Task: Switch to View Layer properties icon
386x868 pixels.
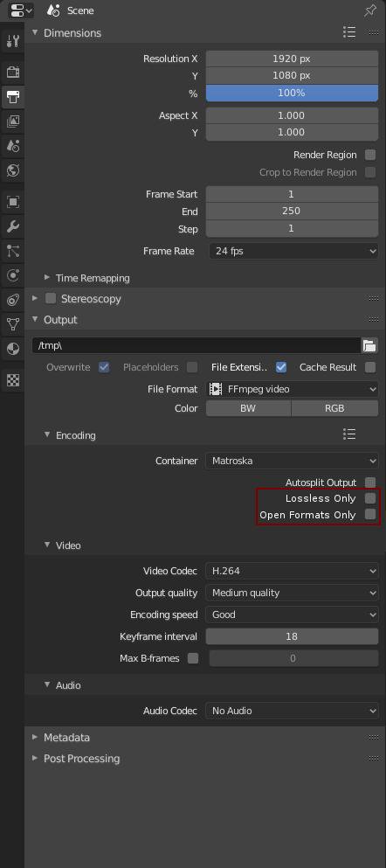Action: (x=13, y=122)
